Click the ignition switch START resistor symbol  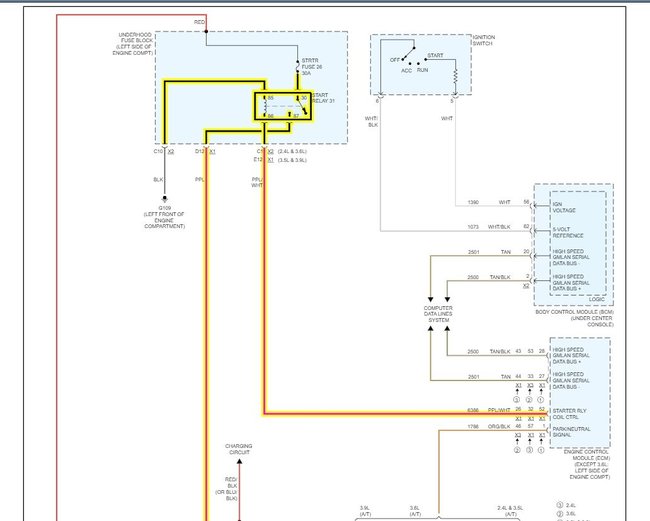tap(453, 73)
